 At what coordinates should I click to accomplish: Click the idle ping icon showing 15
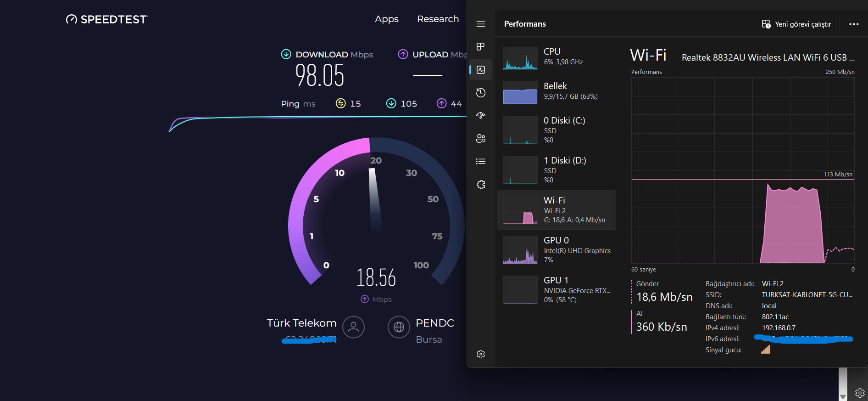(340, 103)
